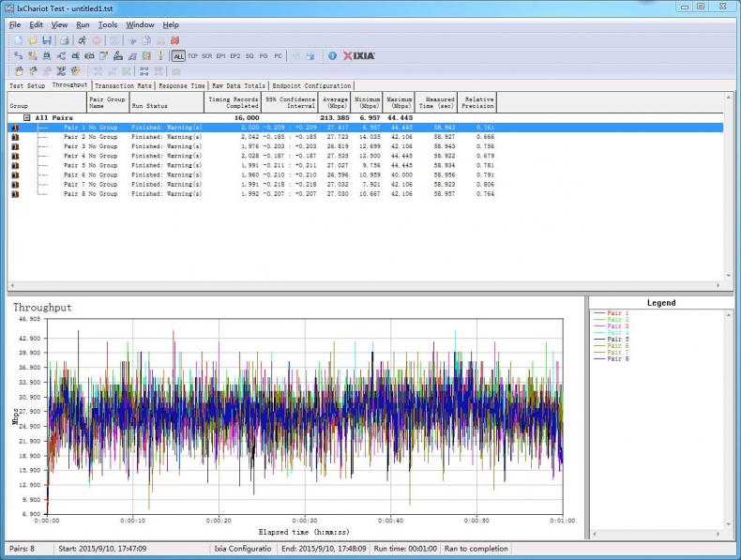The height and width of the screenshot is (560, 741).
Task: Select the Pair 6 No Group row
Action: [x=365, y=174]
